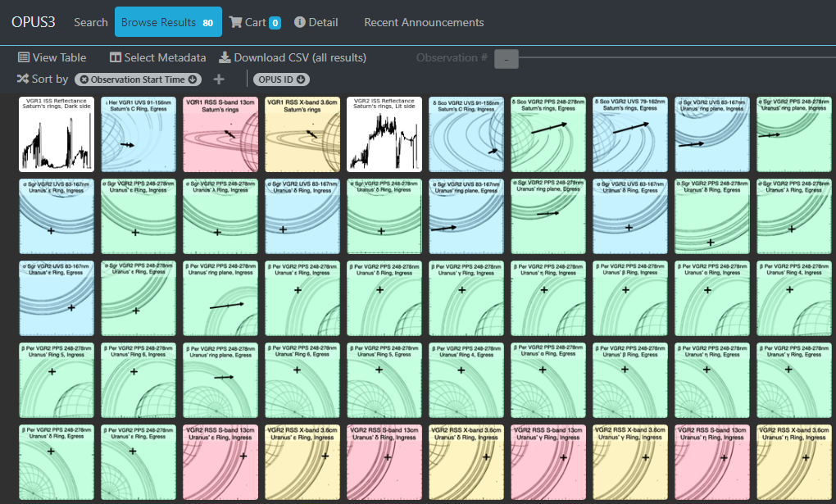Open δ Sco VGR2 PPS Saturn's rings Egress
Viewport: 836px width, 504px height.
point(548,134)
